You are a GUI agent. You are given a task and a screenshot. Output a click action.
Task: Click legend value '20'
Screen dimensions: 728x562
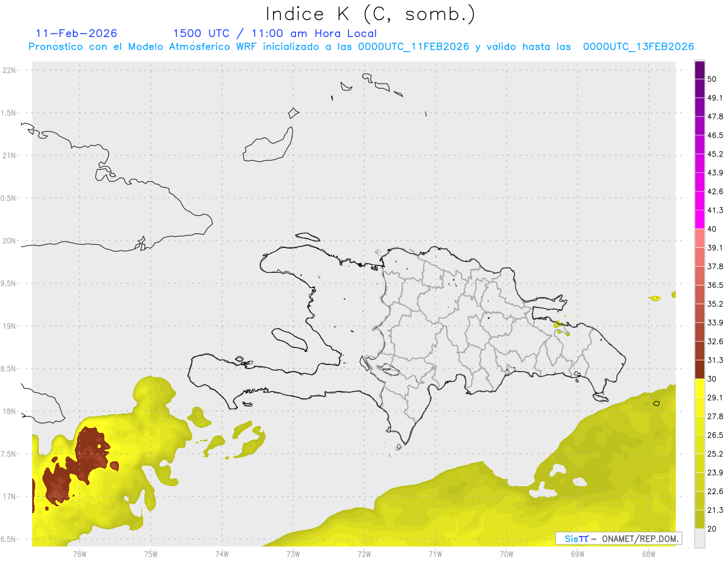click(713, 529)
